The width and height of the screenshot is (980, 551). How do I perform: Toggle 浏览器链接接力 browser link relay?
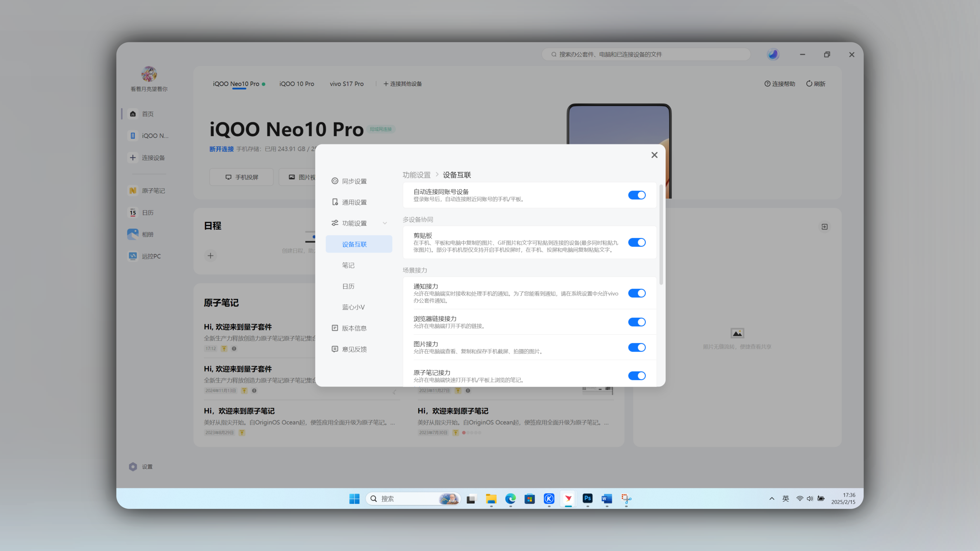pyautogui.click(x=637, y=322)
